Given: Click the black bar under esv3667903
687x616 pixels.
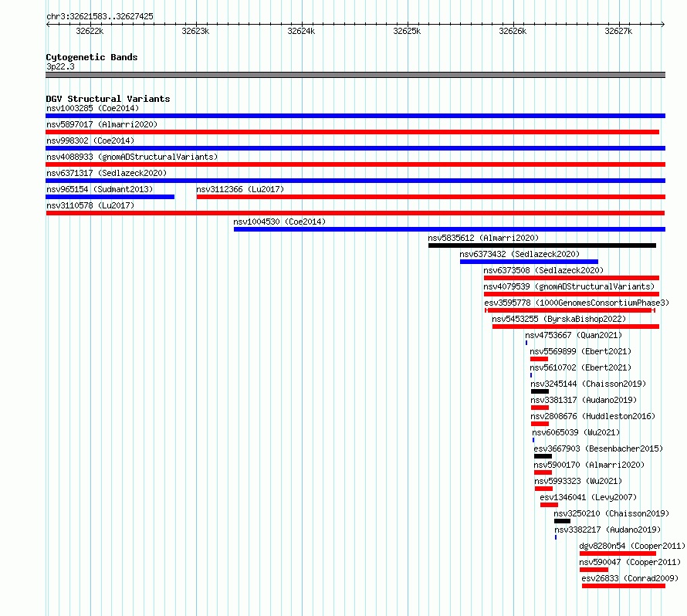Looking at the screenshot, I should pyautogui.click(x=543, y=456).
